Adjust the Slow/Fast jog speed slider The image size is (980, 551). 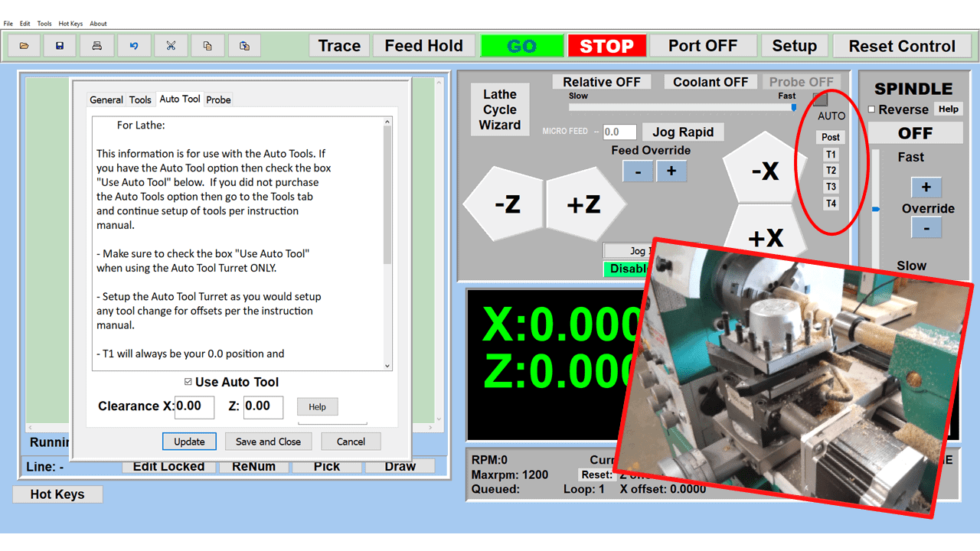pyautogui.click(x=792, y=106)
